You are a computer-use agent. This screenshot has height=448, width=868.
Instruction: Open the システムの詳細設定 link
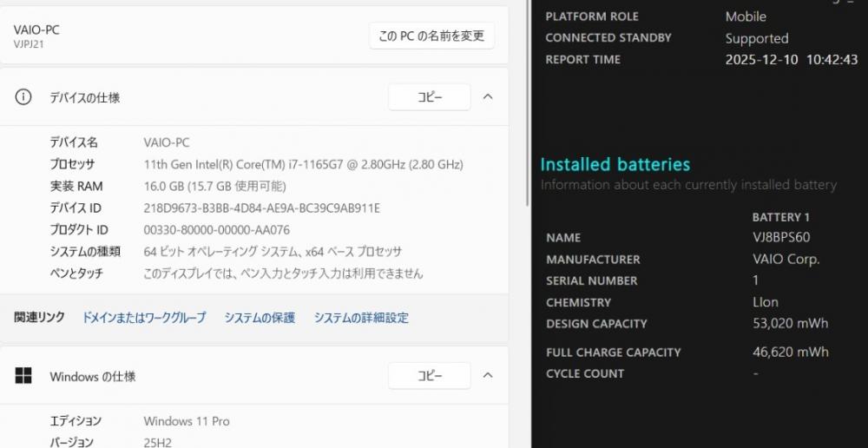pyautogui.click(x=361, y=318)
